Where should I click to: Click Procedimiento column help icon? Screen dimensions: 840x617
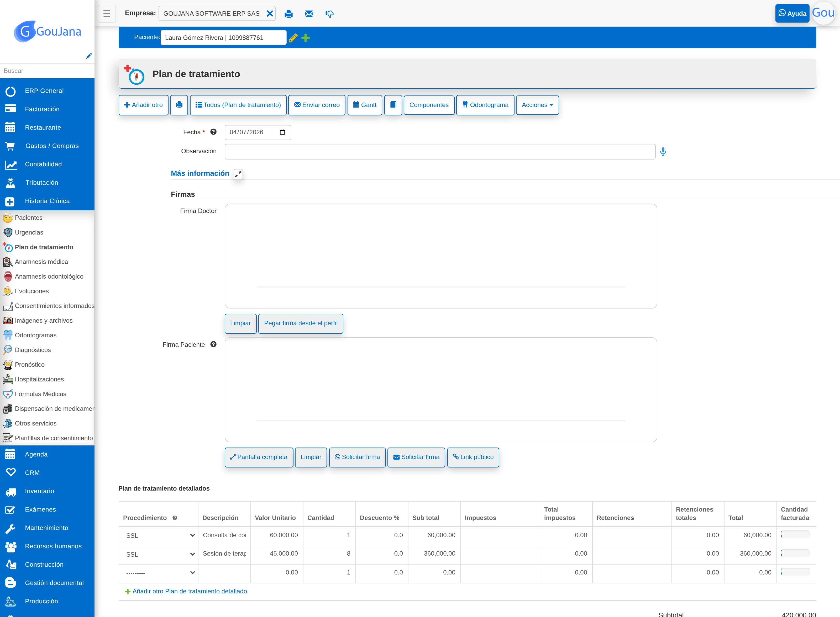click(x=175, y=518)
